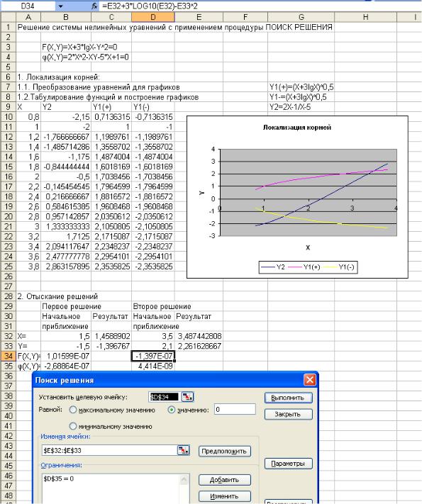The image size is (422, 504).
Task: Click the title cell in row 1
Action: point(174,27)
